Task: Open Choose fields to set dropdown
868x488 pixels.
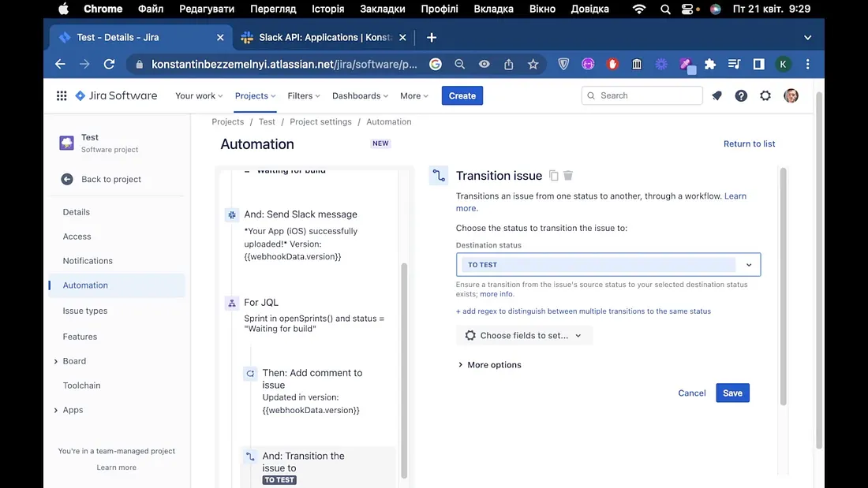Action: (x=524, y=335)
